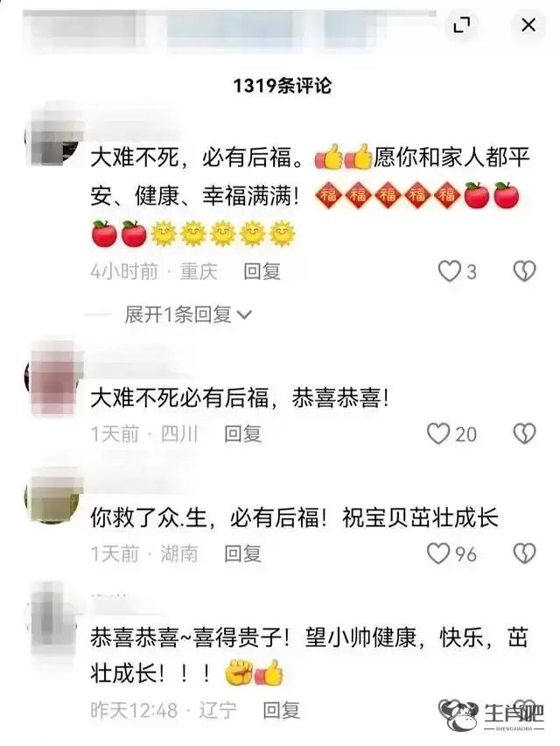Click the 1319条评论 comments header
The image size is (560, 746).
tap(282, 86)
